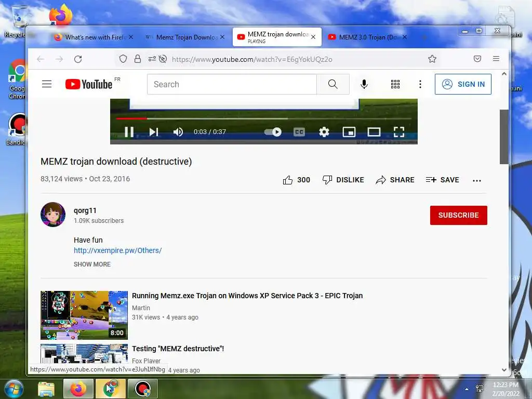SAVE the video to a playlist
Screen dimensions: 532x399
[443, 180]
